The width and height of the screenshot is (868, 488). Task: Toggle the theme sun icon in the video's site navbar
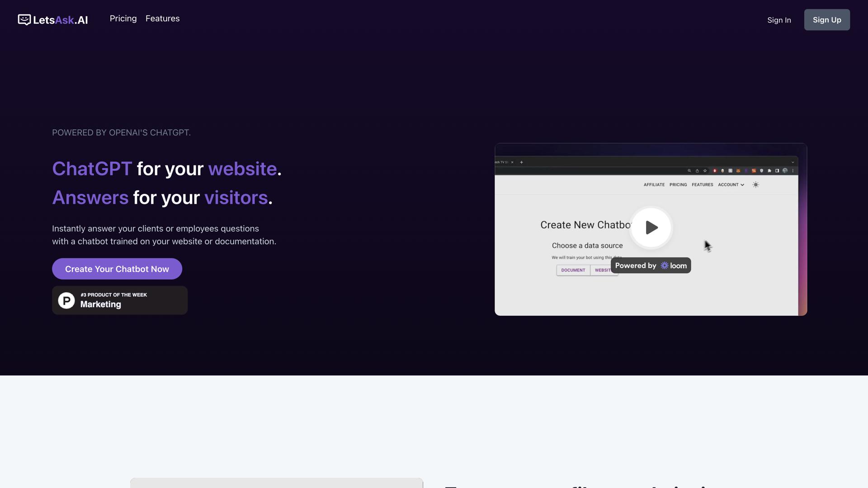point(755,184)
